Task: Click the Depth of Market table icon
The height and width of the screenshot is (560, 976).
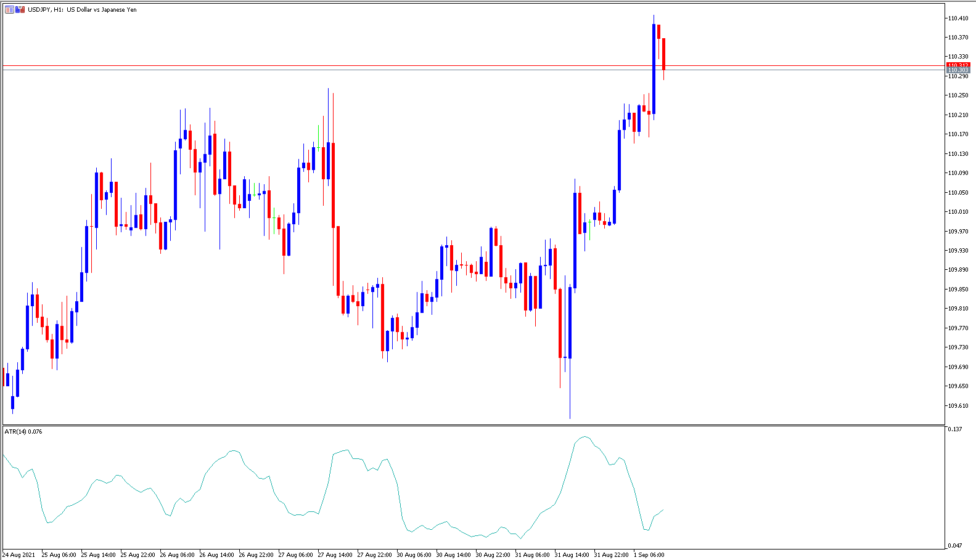Action: click(x=9, y=10)
